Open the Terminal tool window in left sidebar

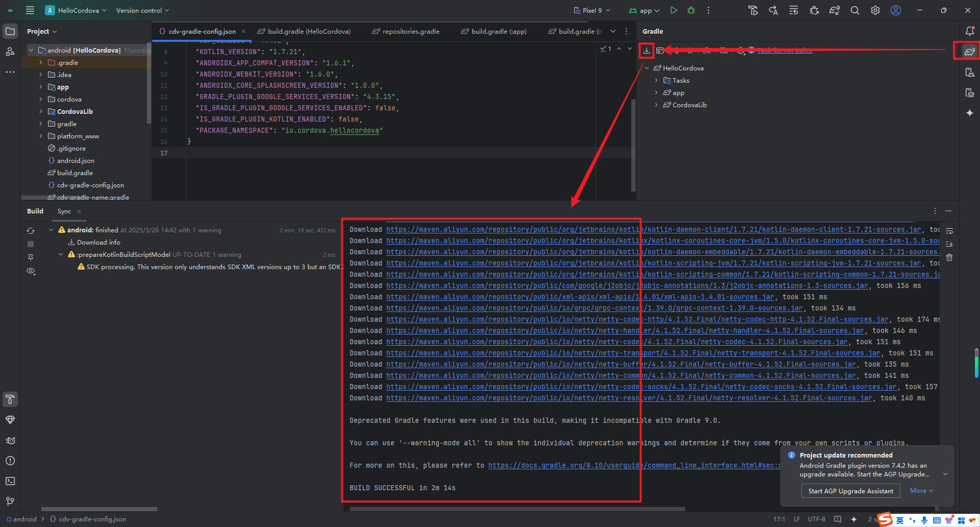(10, 481)
